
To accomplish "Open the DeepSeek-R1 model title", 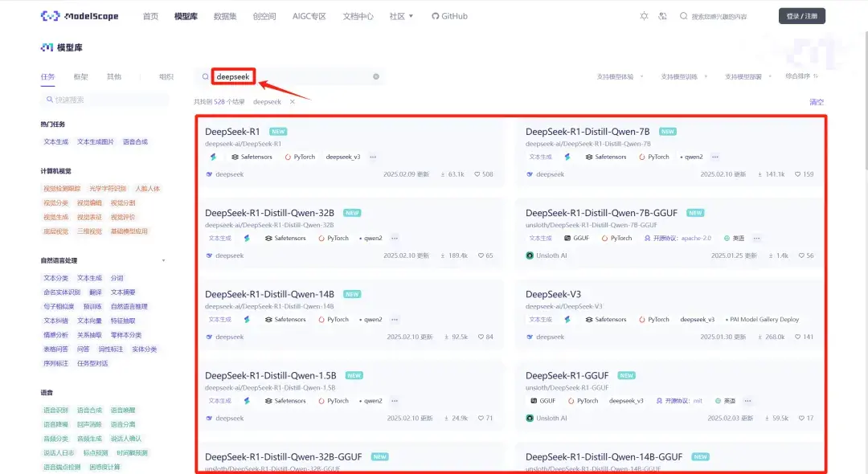I will (x=232, y=132).
